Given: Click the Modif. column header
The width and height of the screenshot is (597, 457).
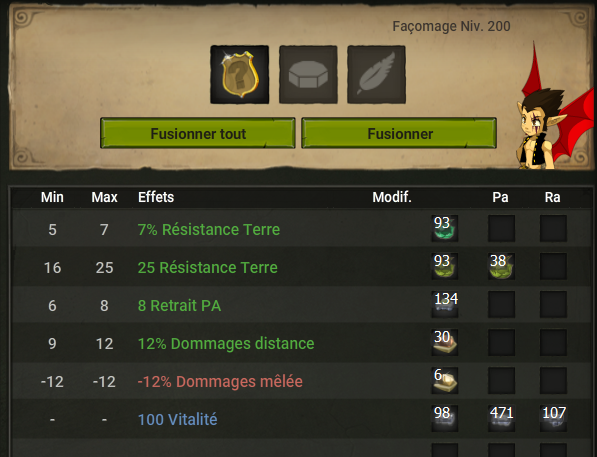Looking at the screenshot, I should click(392, 197).
